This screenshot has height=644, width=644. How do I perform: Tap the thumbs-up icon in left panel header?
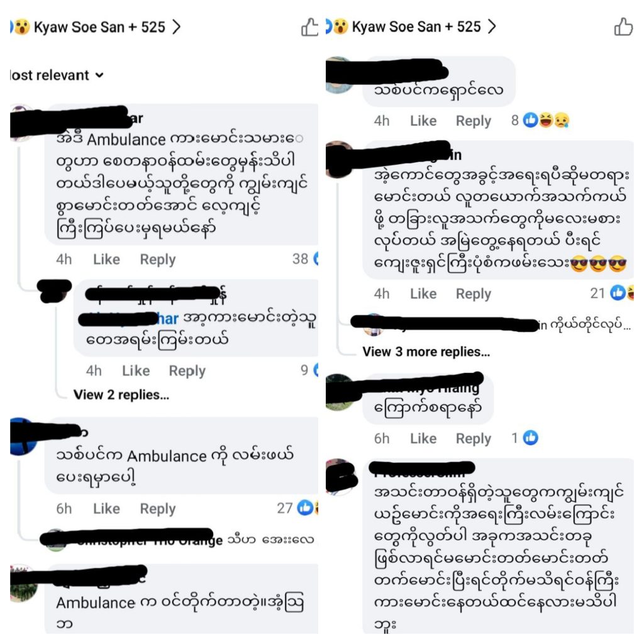pos(309,27)
